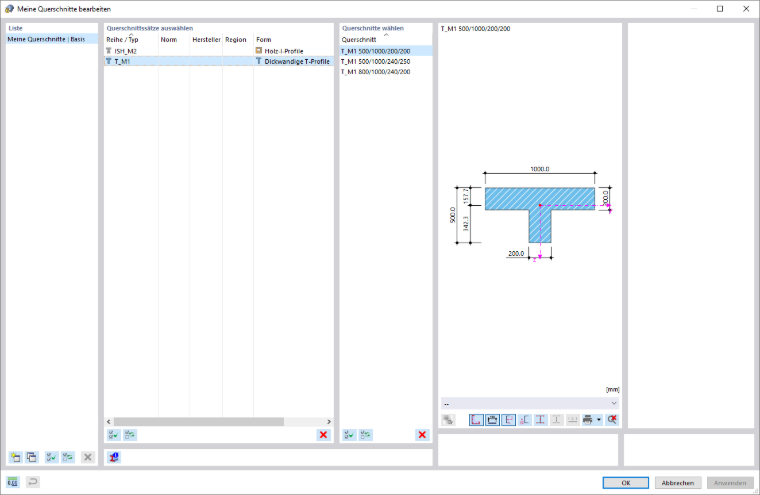760x495 pixels.
Task: Invert selection in Querschnitte wählen panel
Action: (366, 435)
